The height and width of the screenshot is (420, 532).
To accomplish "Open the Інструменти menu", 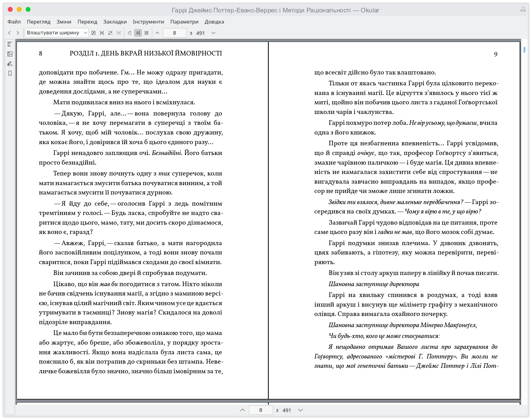I will click(x=148, y=22).
